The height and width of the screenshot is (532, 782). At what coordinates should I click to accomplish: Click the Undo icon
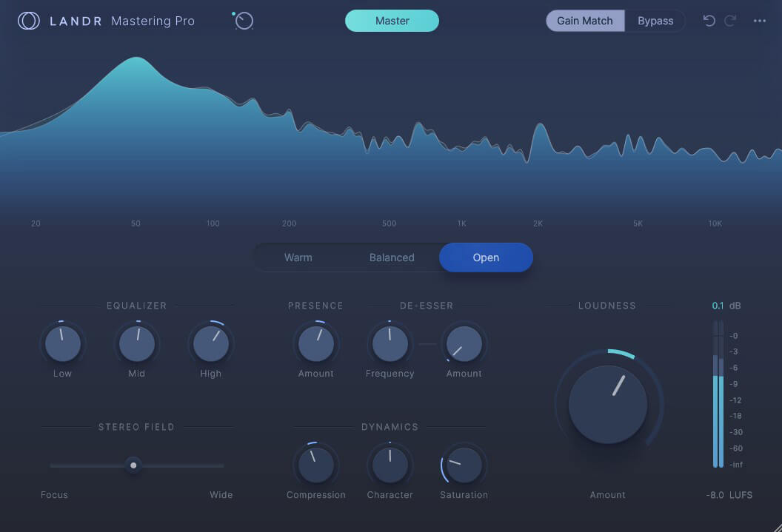pyautogui.click(x=709, y=21)
